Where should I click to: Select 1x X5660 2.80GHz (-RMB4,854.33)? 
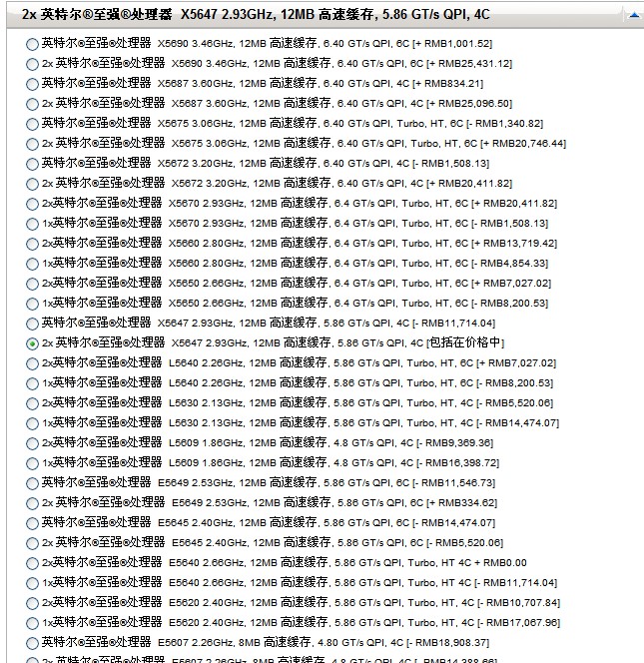(32, 264)
